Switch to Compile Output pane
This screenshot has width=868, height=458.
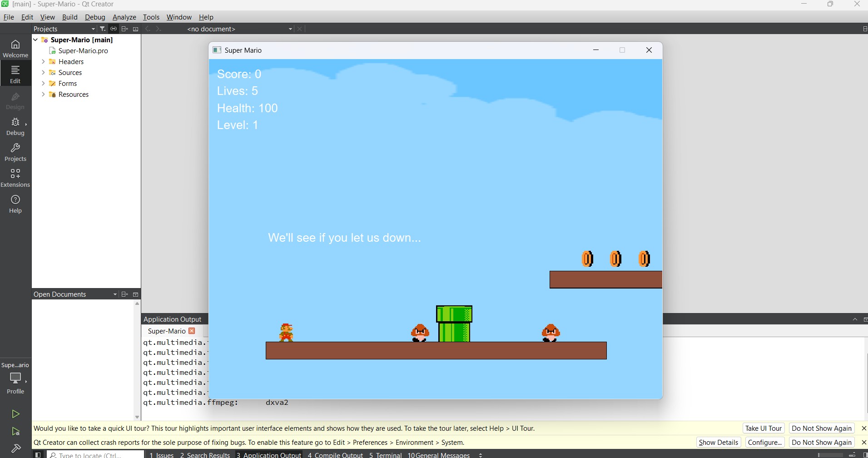tap(335, 455)
